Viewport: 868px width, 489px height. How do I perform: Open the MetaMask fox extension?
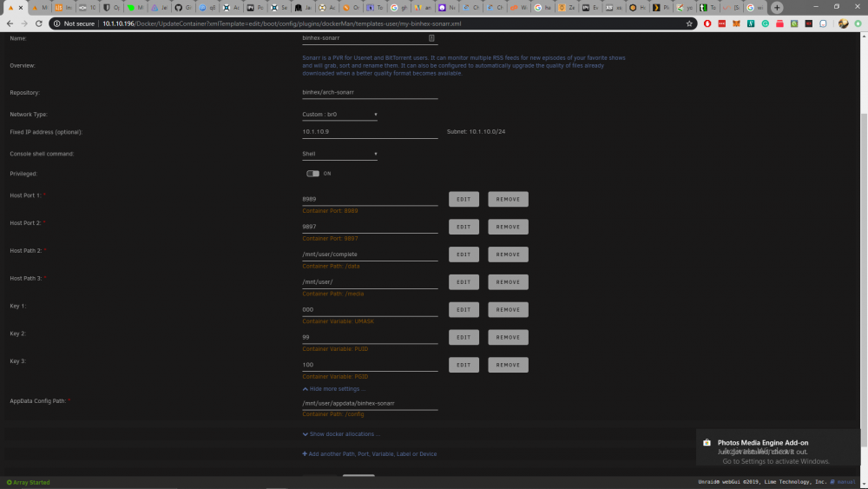736,23
